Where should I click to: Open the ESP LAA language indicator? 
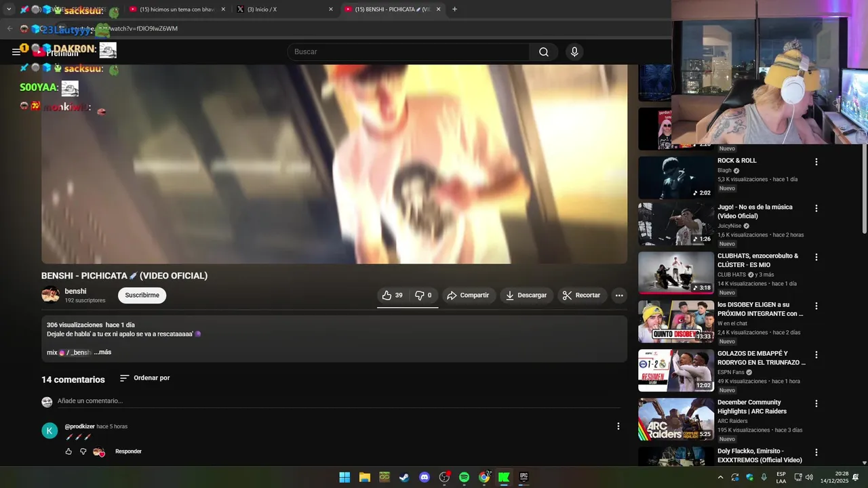[781, 477]
